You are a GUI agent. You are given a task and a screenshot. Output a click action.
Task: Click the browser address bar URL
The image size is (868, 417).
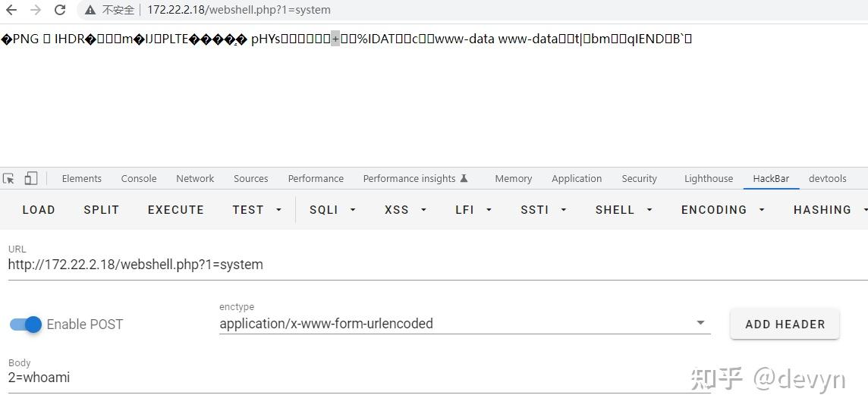[239, 10]
